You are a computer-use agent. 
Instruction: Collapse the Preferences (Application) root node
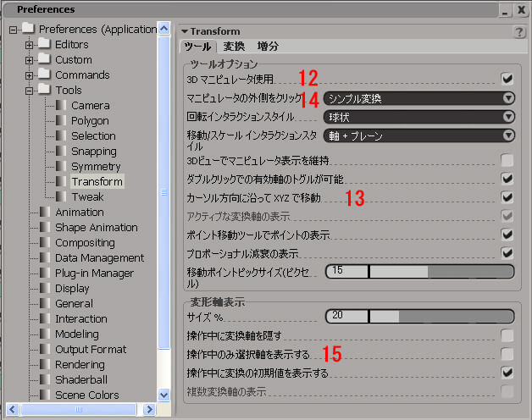(13, 30)
